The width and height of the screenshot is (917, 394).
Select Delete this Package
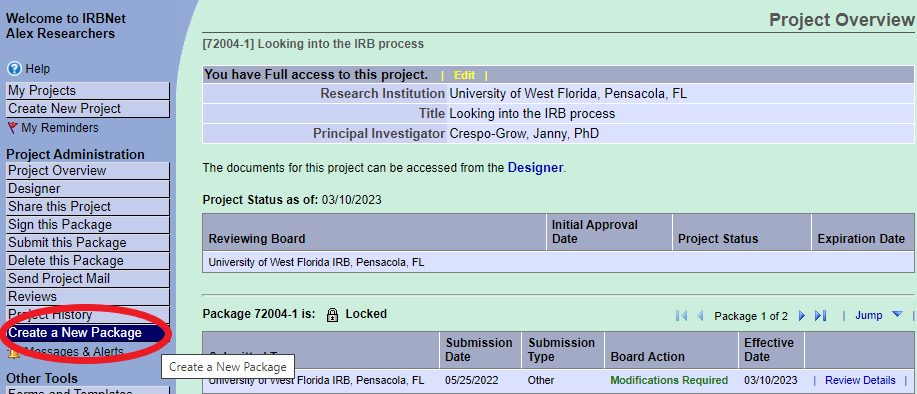pos(88,261)
